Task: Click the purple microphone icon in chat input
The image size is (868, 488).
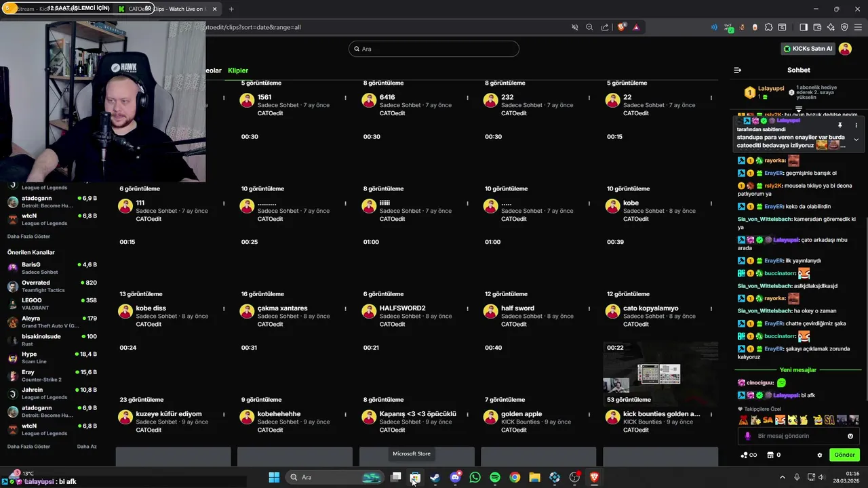Action: click(x=747, y=436)
